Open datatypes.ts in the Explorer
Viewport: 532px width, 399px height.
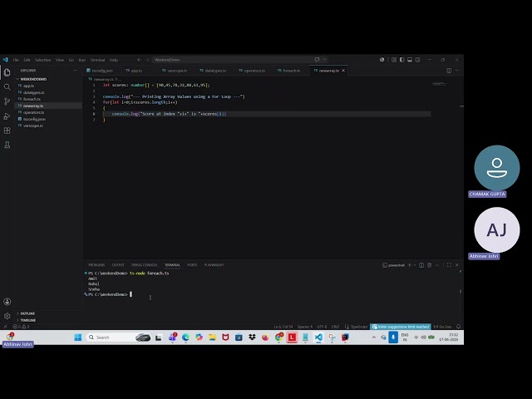tap(33, 92)
